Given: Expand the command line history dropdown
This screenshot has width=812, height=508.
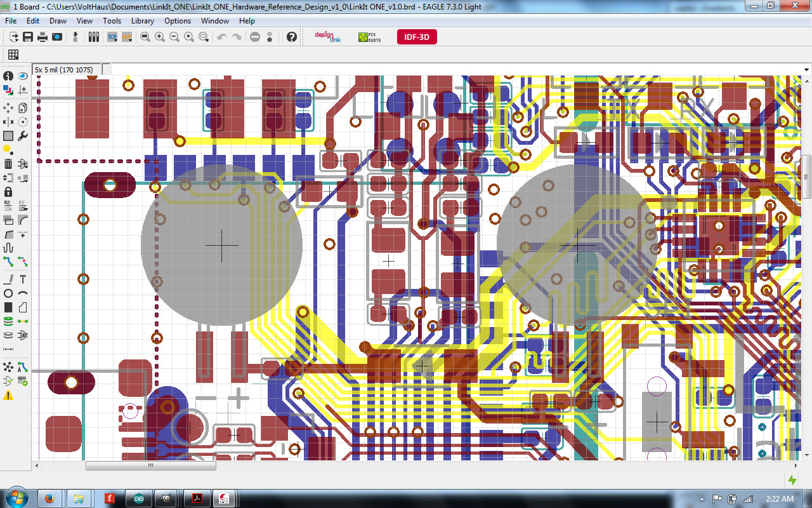Looking at the screenshot, I should (x=806, y=69).
